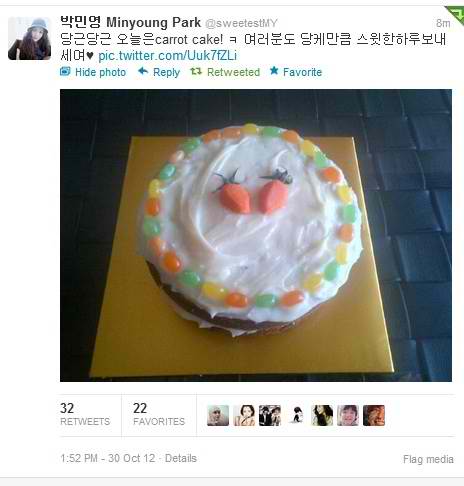Click the green corner badge at top right
The width and height of the screenshot is (464, 486).
[456, 14]
